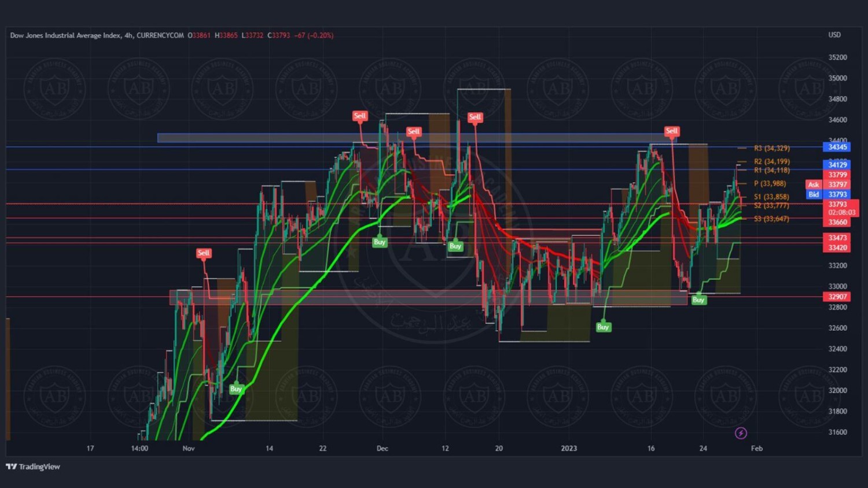Click the red Ask price tag
The width and height of the screenshot is (868, 488).
(814, 184)
